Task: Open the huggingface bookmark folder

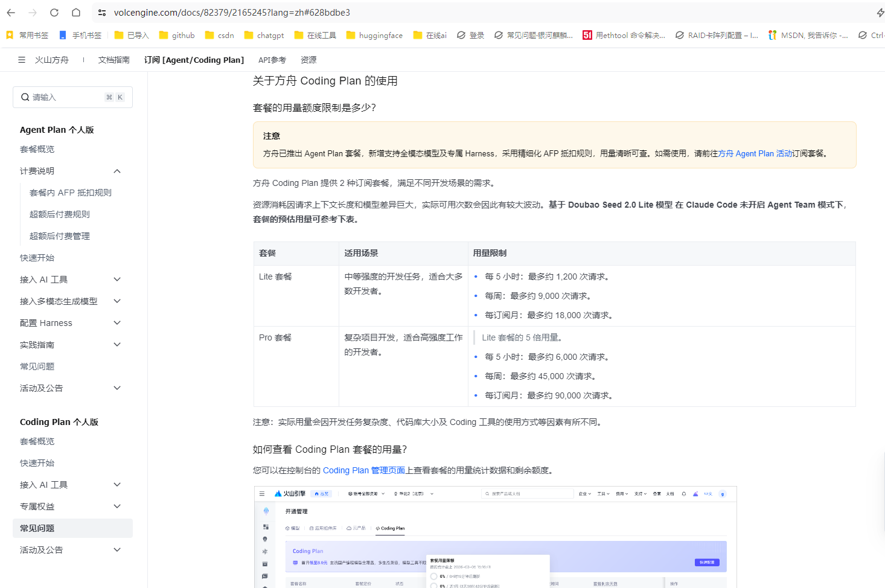Action: point(374,35)
